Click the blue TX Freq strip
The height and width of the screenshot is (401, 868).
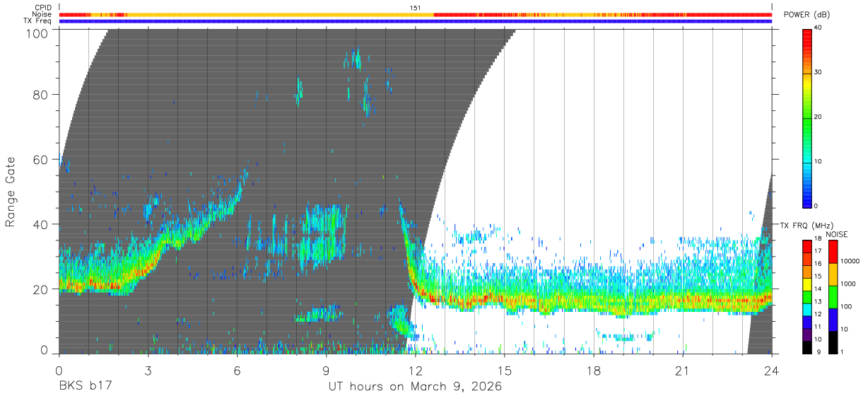tap(415, 21)
